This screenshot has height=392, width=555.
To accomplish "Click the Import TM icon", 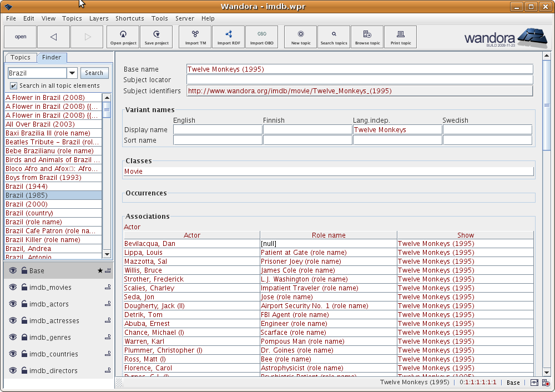I will tap(195, 37).
